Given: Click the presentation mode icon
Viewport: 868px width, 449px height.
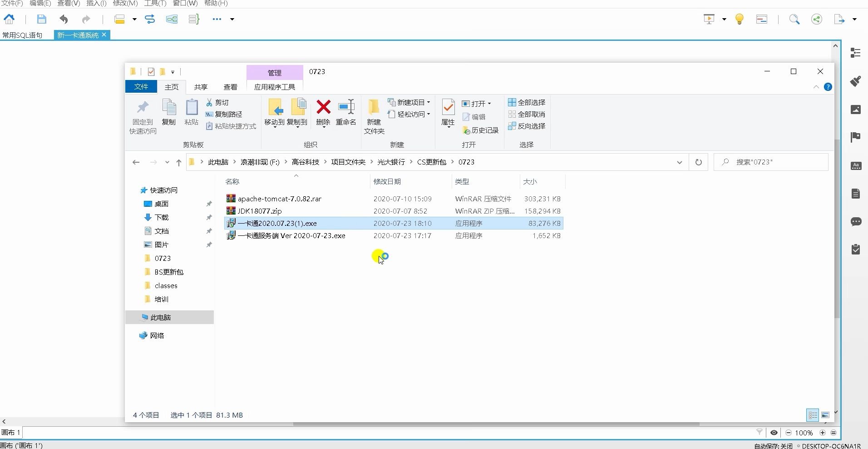Looking at the screenshot, I should pos(709,19).
